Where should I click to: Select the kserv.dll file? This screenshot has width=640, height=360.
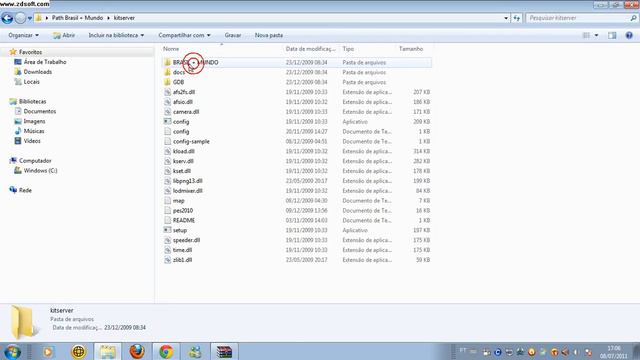[183, 161]
